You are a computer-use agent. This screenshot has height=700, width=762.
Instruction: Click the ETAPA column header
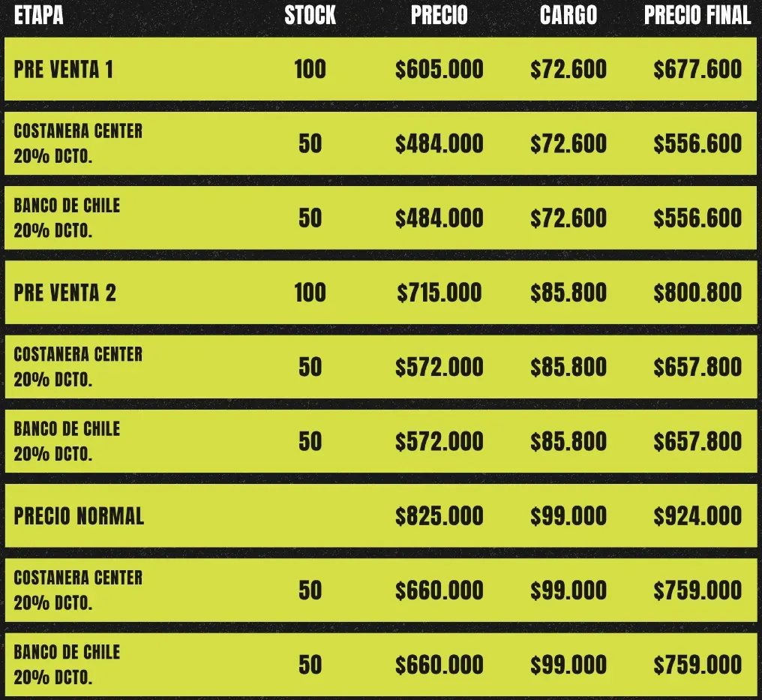38,16
